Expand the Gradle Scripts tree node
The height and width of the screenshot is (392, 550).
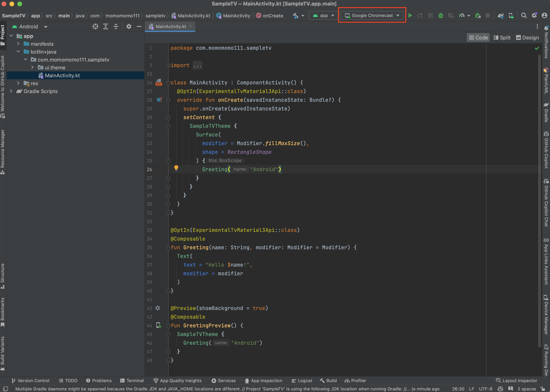coord(11,91)
